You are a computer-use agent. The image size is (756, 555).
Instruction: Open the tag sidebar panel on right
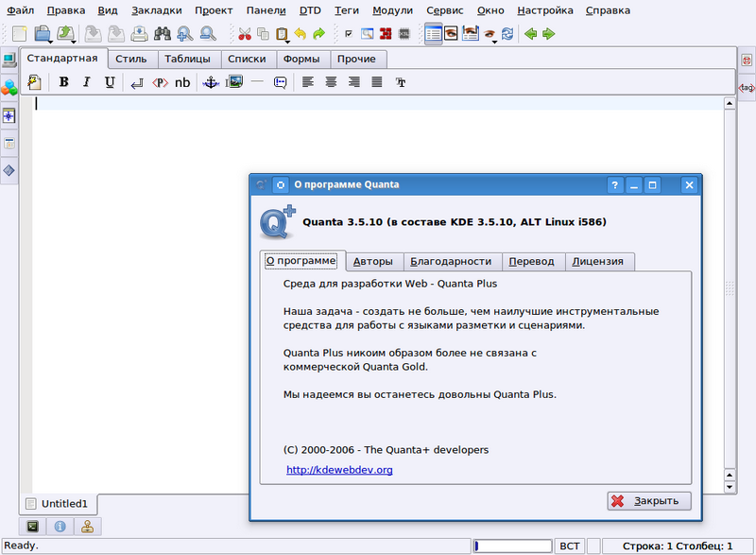tap(747, 88)
